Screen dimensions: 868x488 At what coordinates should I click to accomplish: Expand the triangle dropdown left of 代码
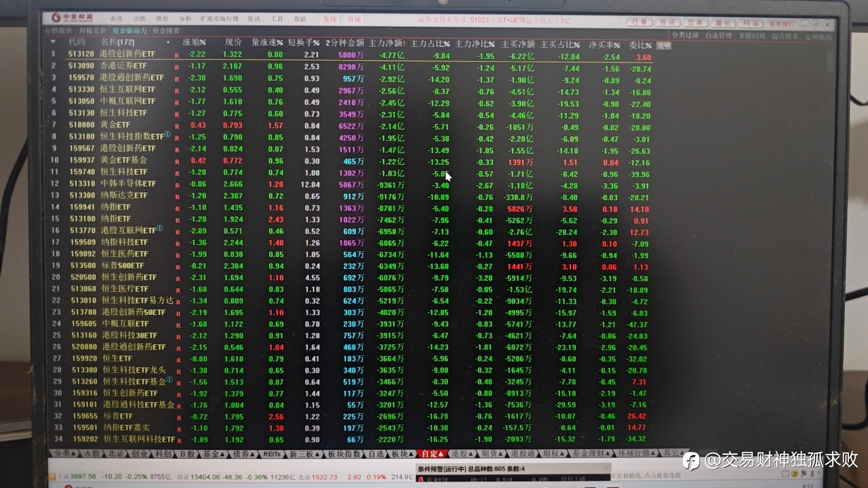click(53, 42)
